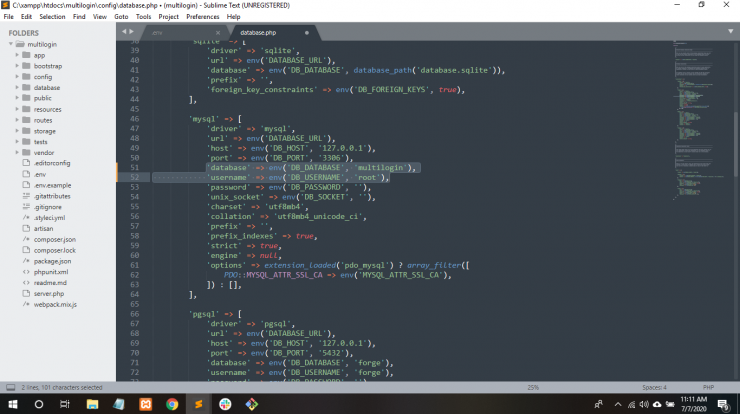740x414 pixels.
Task: Open webpack.mix.js in the sidebar
Action: click(55, 304)
